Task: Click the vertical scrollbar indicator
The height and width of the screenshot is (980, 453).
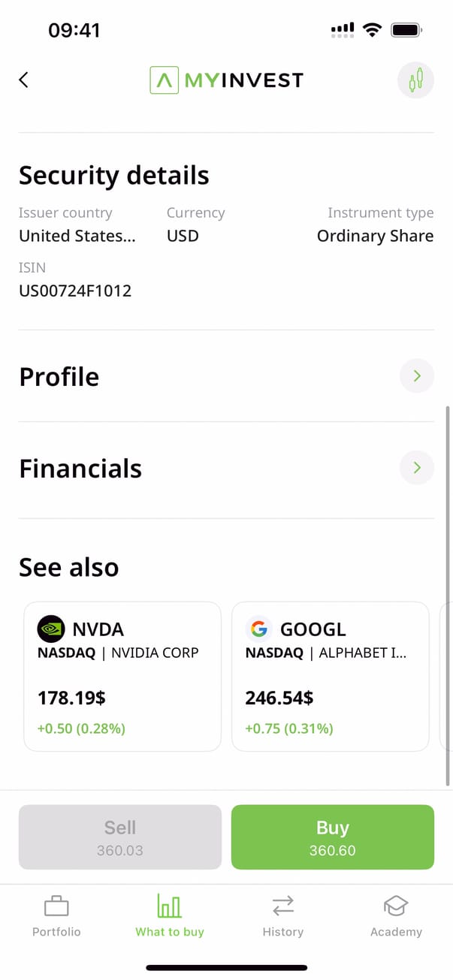Action: pyautogui.click(x=448, y=595)
